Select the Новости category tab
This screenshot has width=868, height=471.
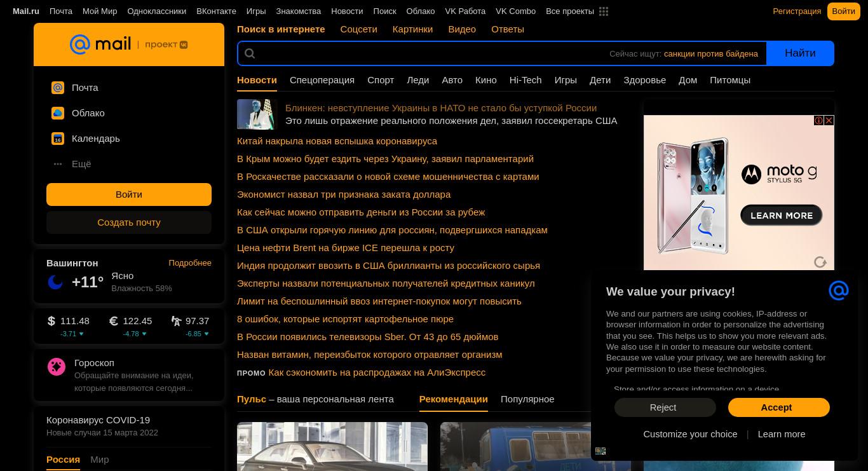coord(257,80)
